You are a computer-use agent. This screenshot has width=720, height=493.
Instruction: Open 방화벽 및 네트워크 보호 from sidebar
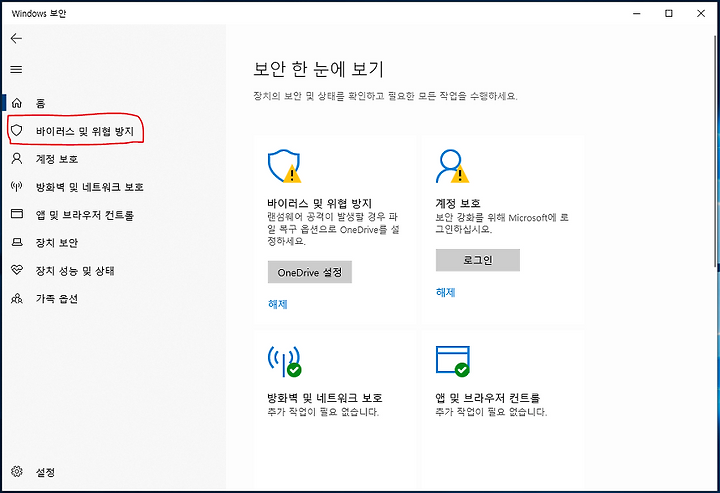pyautogui.click(x=90, y=187)
